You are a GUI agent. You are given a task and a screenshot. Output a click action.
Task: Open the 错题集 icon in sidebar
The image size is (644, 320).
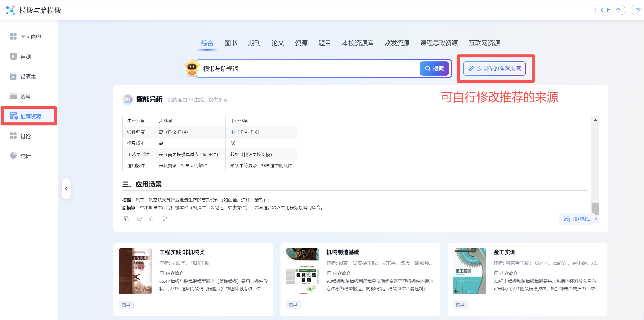pos(13,76)
